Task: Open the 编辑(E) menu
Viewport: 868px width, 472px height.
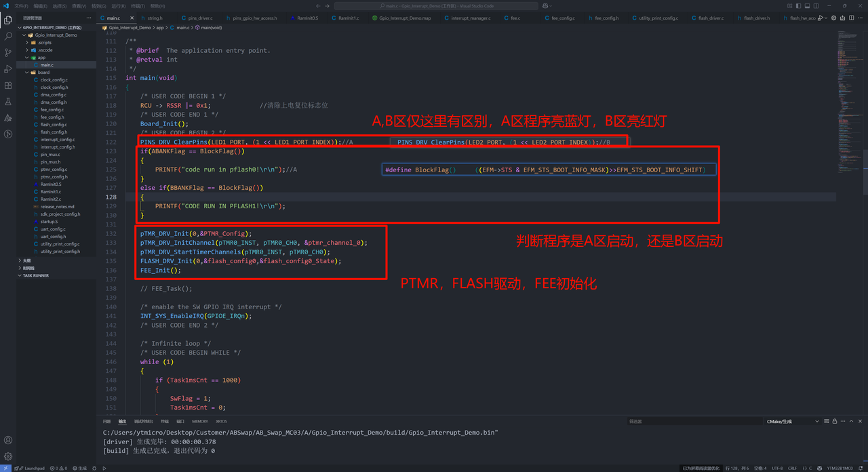Action: 40,5
